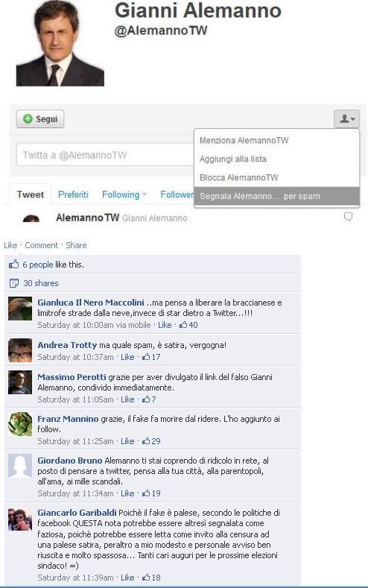Click the shares note icon next to '30 shares'
368x588 pixels.
[14, 283]
